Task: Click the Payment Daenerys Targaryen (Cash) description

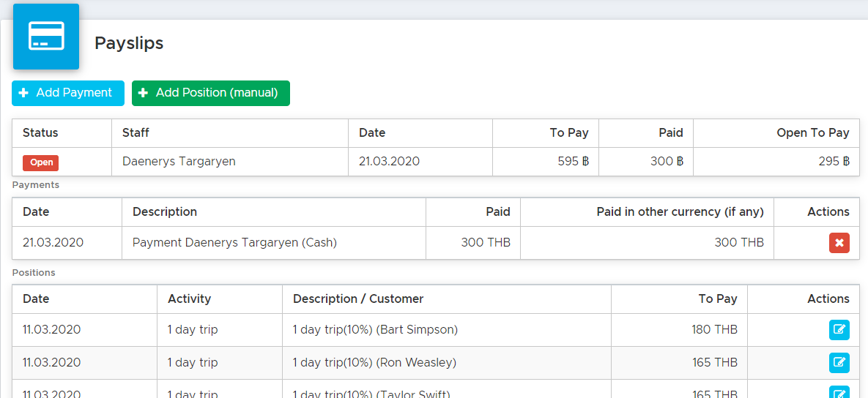Action: coord(234,242)
